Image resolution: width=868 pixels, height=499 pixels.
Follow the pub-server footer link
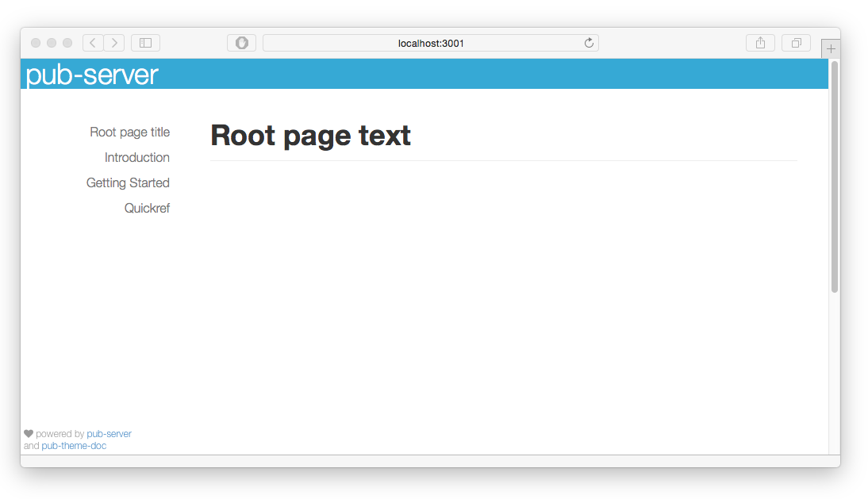[109, 434]
